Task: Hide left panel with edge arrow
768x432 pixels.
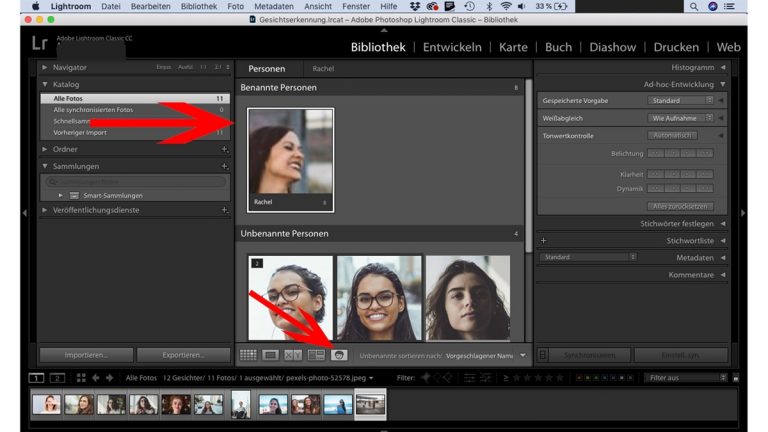Action: [x=24, y=213]
